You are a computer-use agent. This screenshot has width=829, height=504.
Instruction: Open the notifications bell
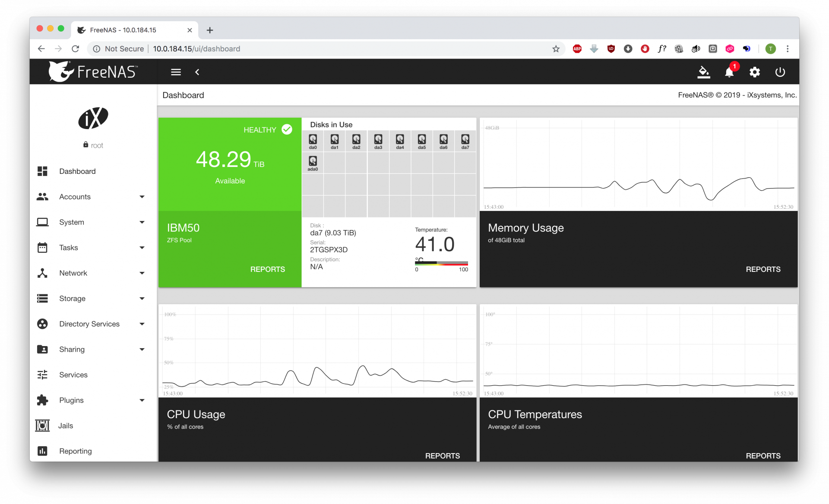point(729,72)
